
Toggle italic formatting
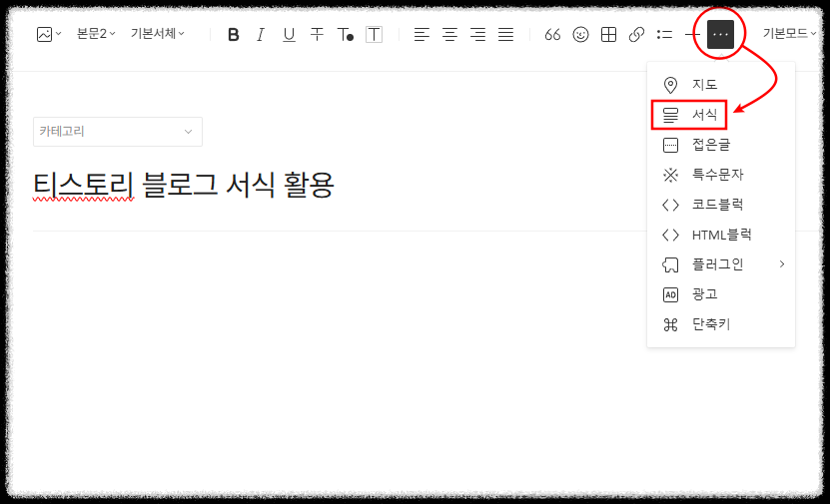pos(261,34)
